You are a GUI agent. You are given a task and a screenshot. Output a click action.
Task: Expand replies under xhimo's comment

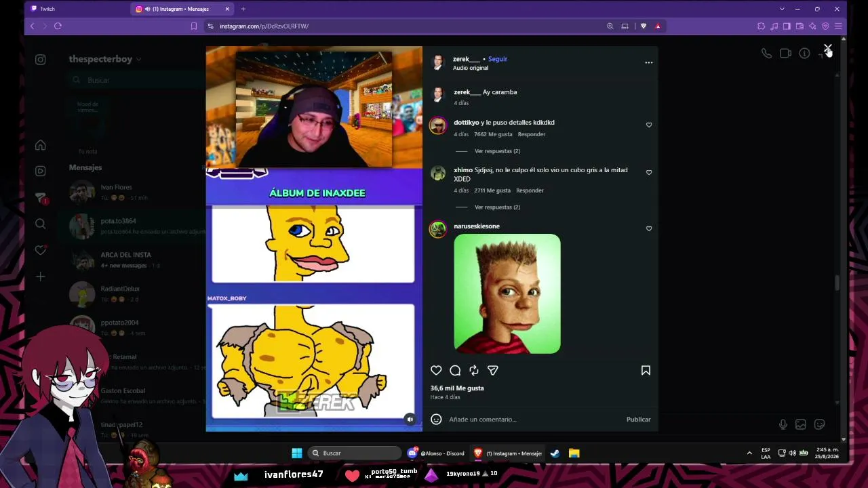(x=497, y=207)
